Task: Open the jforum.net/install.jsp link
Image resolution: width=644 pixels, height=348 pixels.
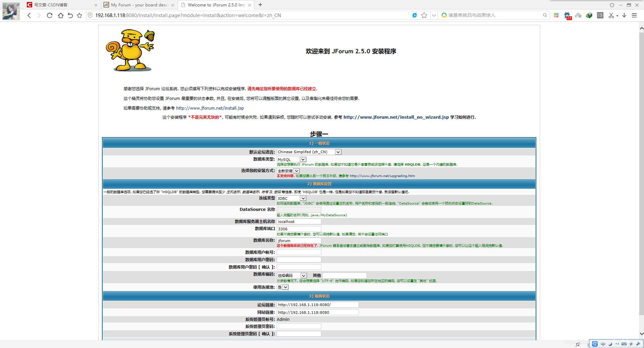Action: pos(210,108)
